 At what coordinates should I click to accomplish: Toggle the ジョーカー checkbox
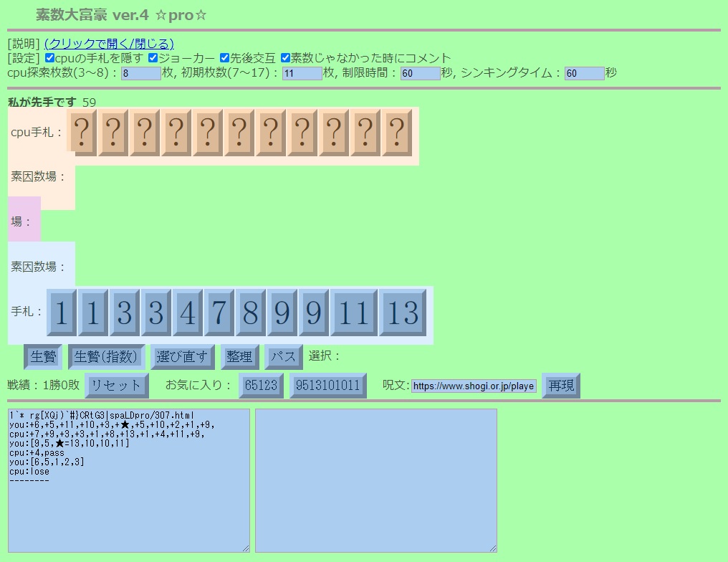pyautogui.click(x=153, y=58)
